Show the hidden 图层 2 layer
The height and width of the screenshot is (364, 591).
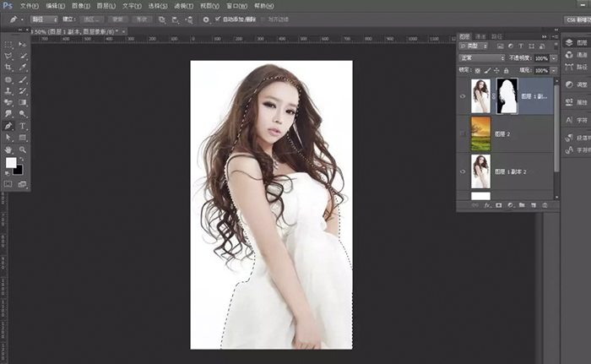[x=463, y=133]
